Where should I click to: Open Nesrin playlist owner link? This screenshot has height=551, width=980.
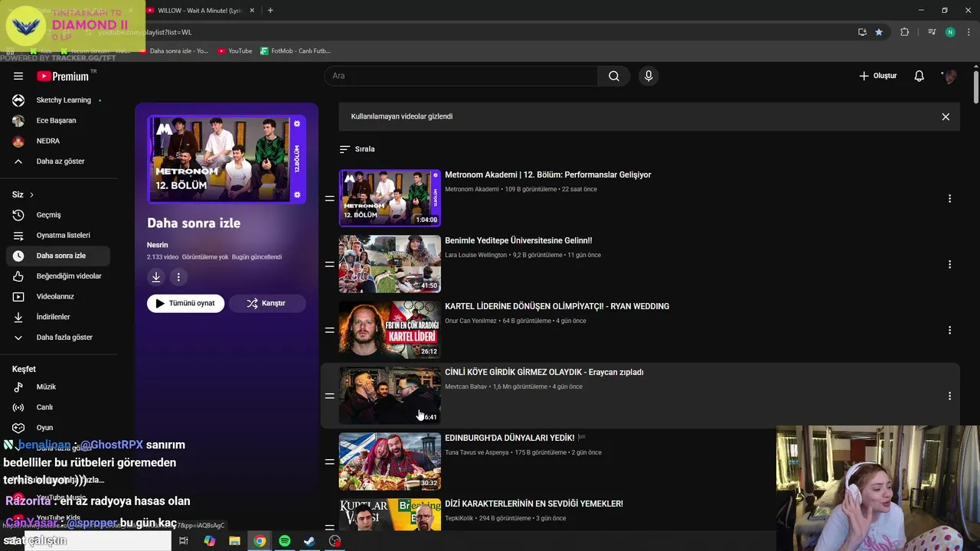[157, 245]
